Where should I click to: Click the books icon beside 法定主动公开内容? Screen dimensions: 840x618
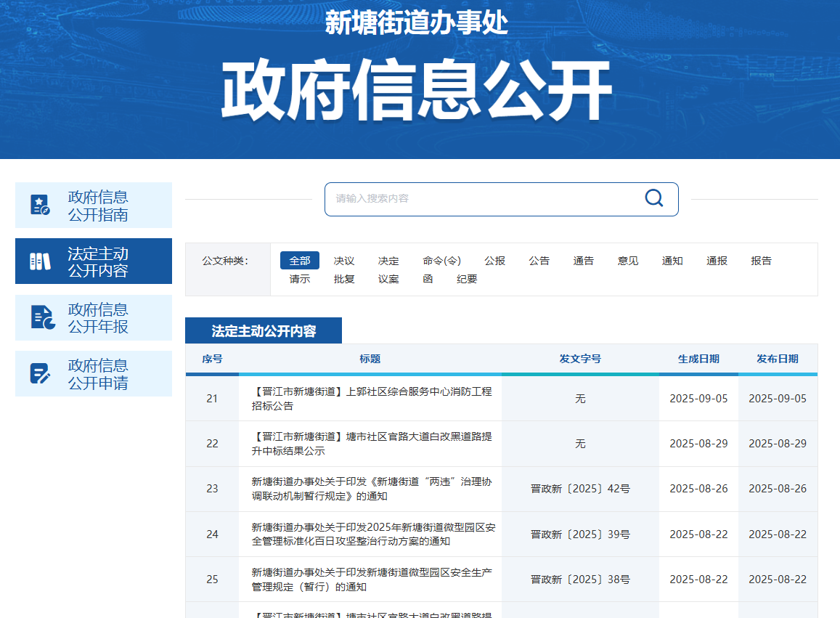point(41,261)
